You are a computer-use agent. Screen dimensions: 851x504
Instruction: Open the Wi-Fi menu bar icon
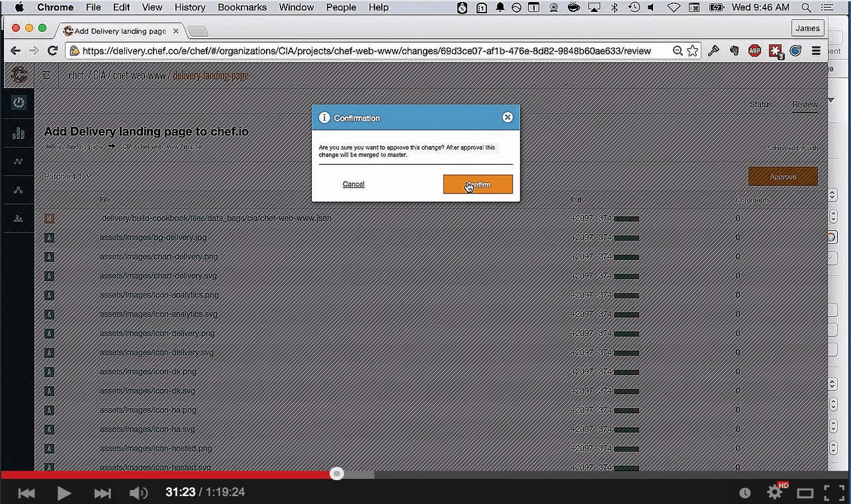tap(674, 7)
